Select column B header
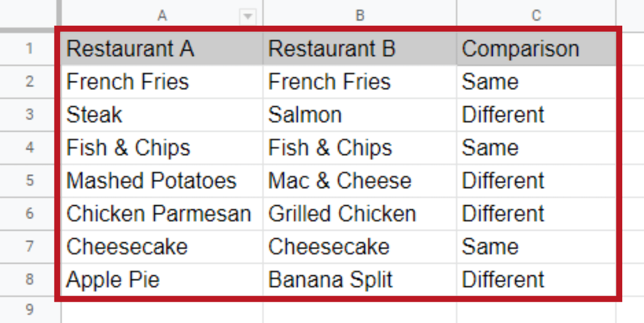The height and width of the screenshot is (323, 644). [359, 15]
